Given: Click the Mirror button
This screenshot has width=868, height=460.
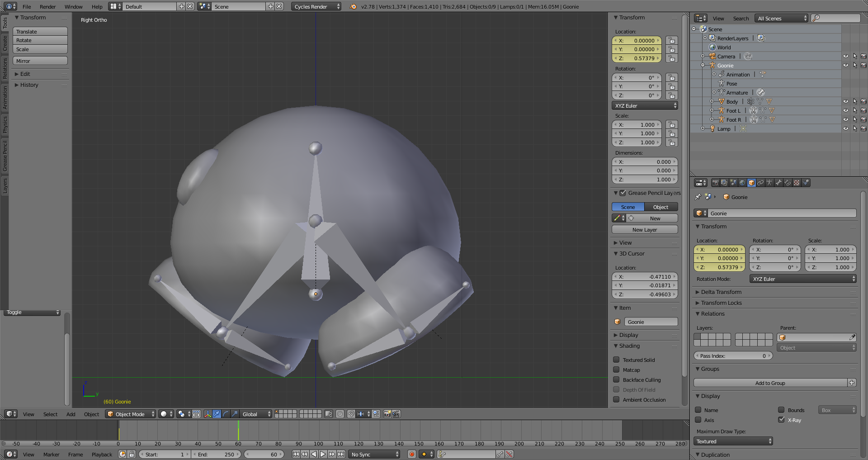Looking at the screenshot, I should [x=40, y=61].
